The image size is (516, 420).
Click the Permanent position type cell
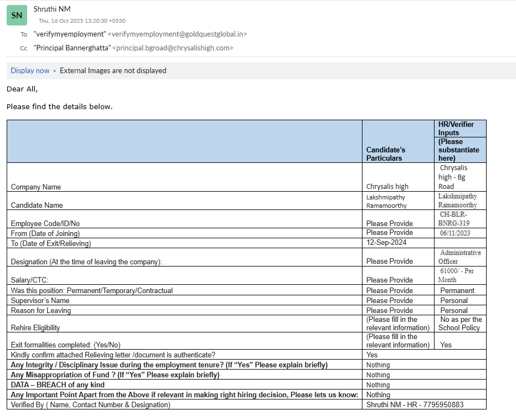tap(457, 290)
